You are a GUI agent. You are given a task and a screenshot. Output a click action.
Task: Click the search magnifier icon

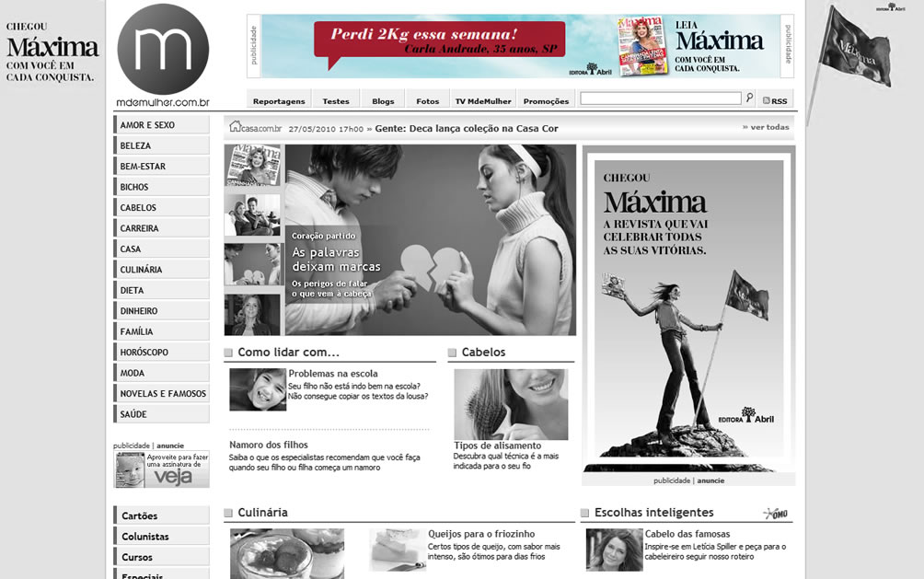[x=749, y=98]
